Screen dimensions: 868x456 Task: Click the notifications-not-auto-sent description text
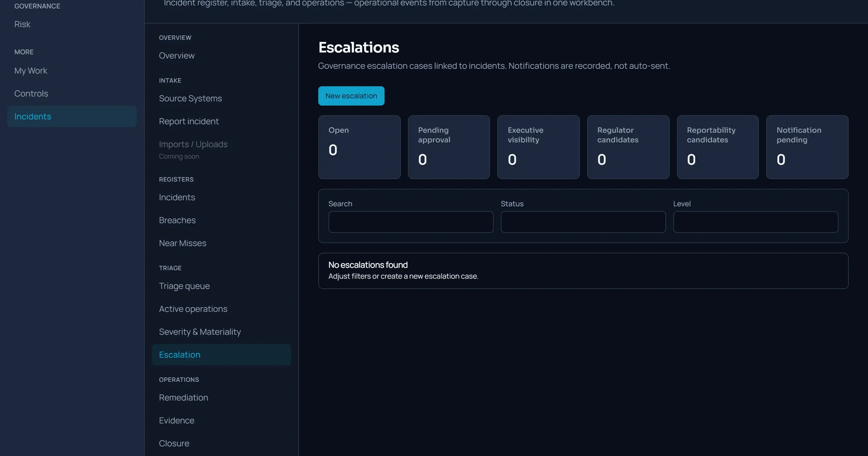[494, 66]
